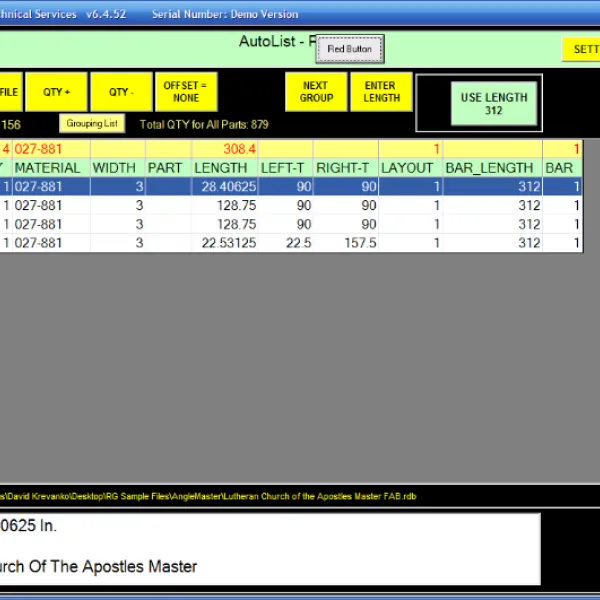
Task: Select the BAR_LENGTH column header
Action: pyautogui.click(x=489, y=168)
